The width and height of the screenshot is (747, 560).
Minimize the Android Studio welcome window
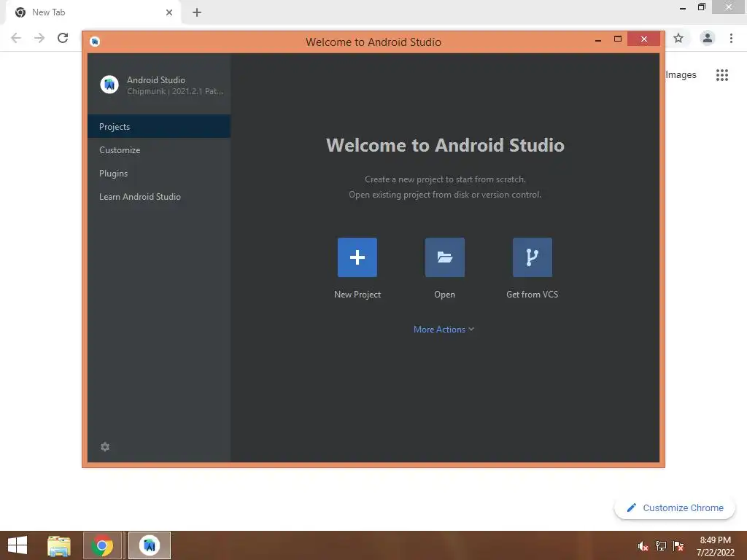(598, 39)
